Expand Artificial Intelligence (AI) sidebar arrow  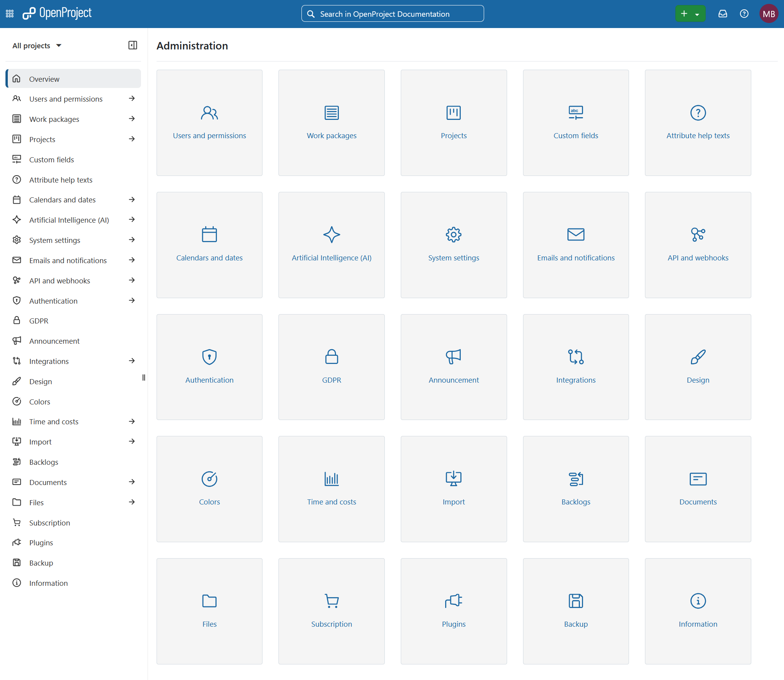[132, 220]
